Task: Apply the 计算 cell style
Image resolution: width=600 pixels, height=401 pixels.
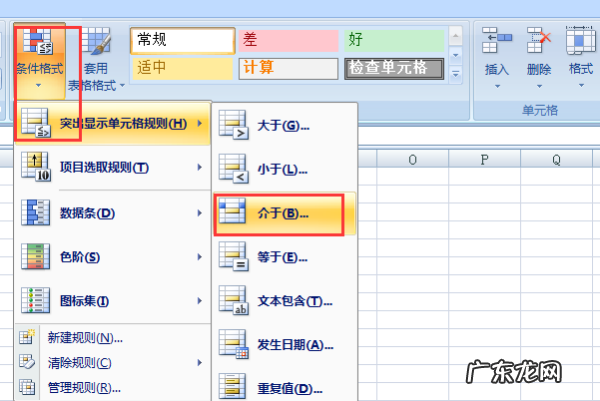Action: click(289, 68)
